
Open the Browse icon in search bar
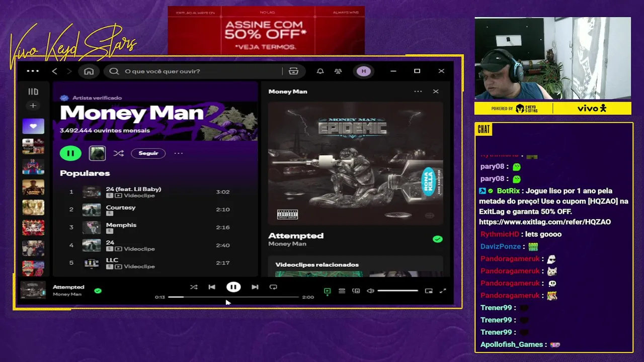[x=293, y=71]
